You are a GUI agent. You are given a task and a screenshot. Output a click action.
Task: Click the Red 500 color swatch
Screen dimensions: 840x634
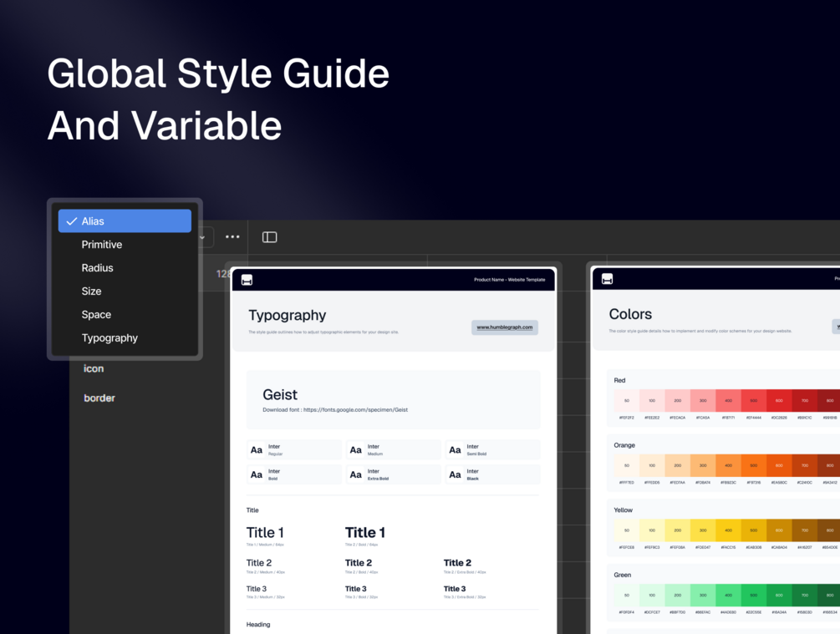pyautogui.click(x=754, y=401)
